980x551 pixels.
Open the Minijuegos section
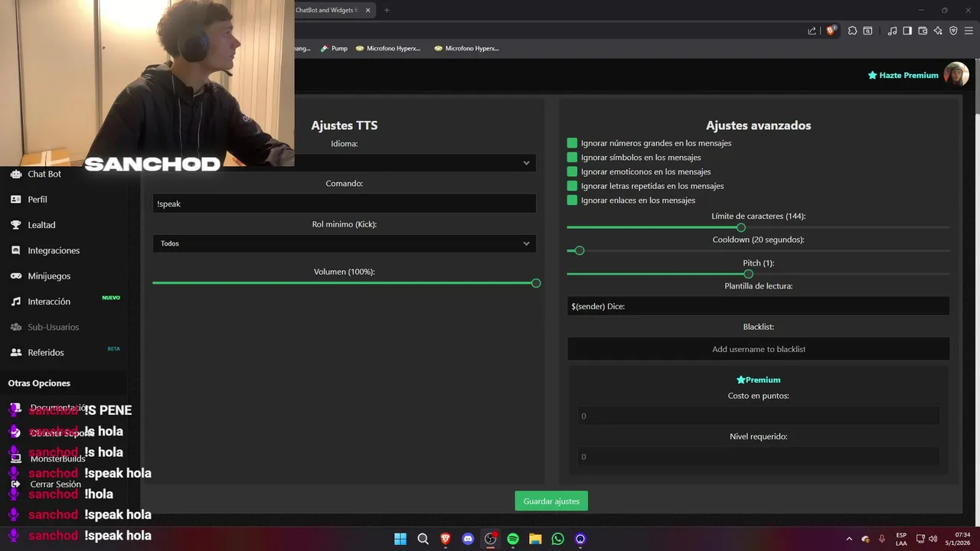tap(49, 275)
